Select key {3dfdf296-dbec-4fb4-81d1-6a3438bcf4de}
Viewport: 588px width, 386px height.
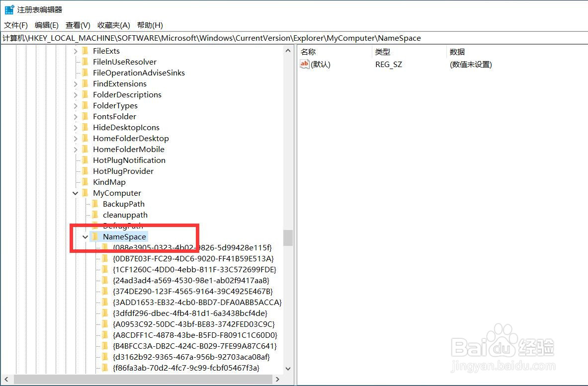click(x=190, y=313)
